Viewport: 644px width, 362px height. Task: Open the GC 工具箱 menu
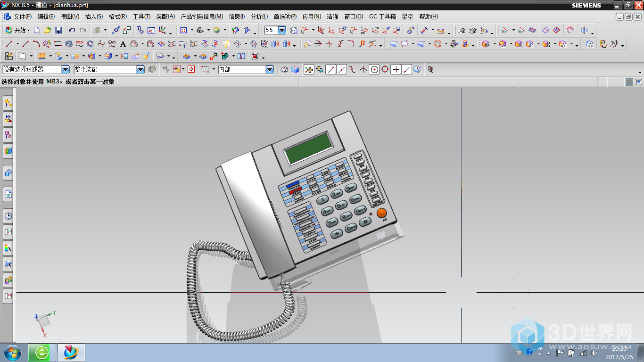point(382,16)
